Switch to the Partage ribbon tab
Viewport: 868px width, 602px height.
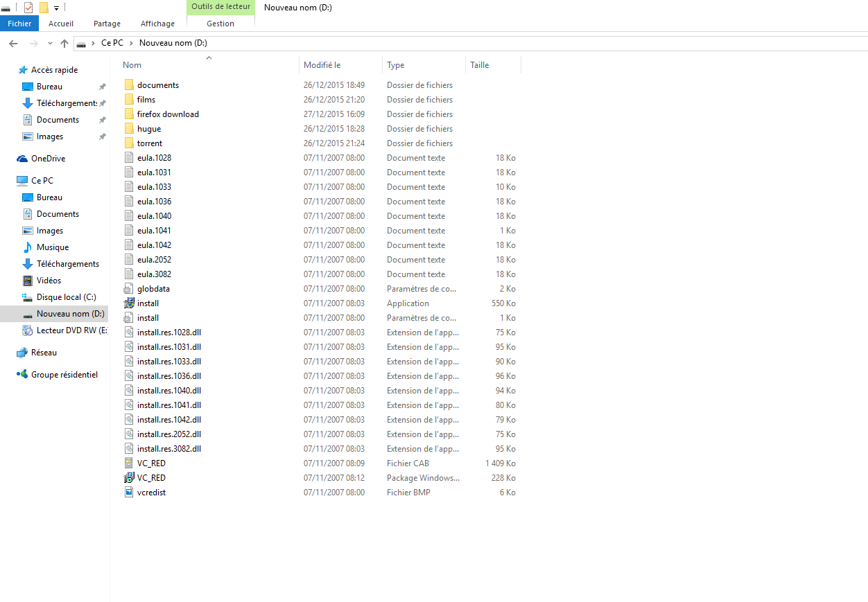click(x=107, y=24)
